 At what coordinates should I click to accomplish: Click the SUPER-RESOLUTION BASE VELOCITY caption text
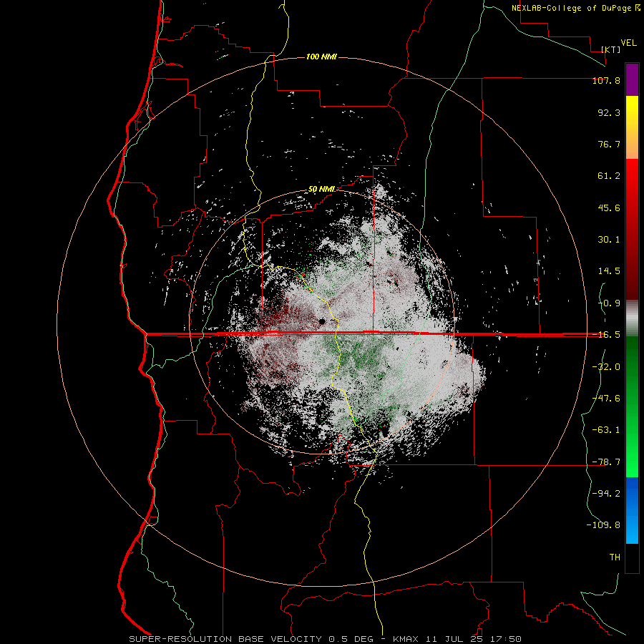tap(225, 639)
